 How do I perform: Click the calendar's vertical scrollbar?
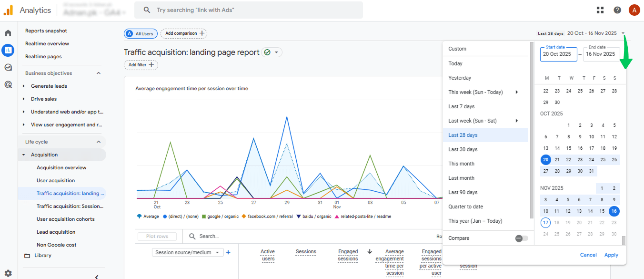coord(623,240)
